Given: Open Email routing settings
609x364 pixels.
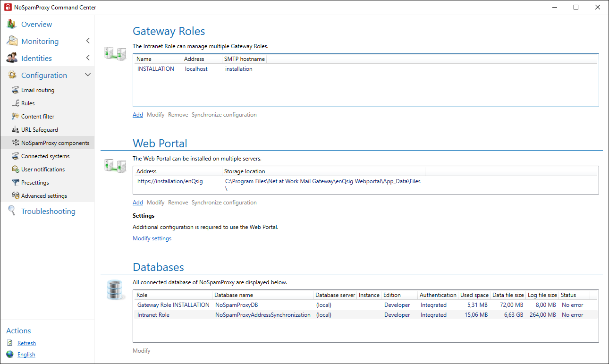Looking at the screenshot, I should coord(38,90).
